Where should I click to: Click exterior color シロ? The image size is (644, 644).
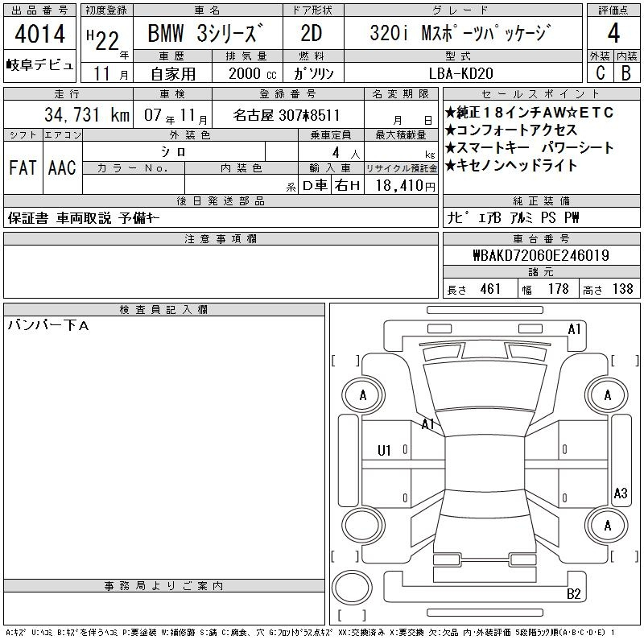173,152
